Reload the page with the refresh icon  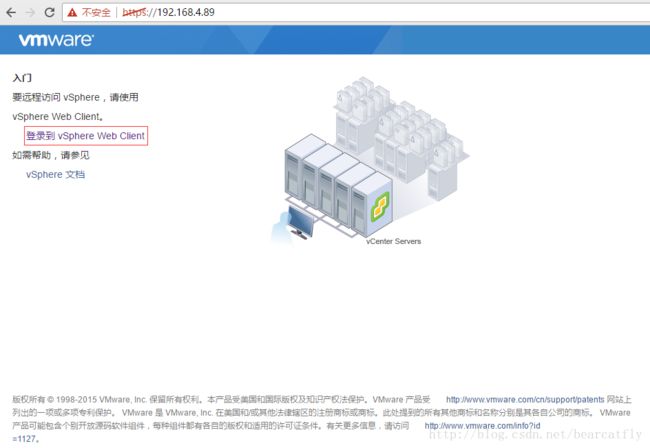[x=49, y=12]
